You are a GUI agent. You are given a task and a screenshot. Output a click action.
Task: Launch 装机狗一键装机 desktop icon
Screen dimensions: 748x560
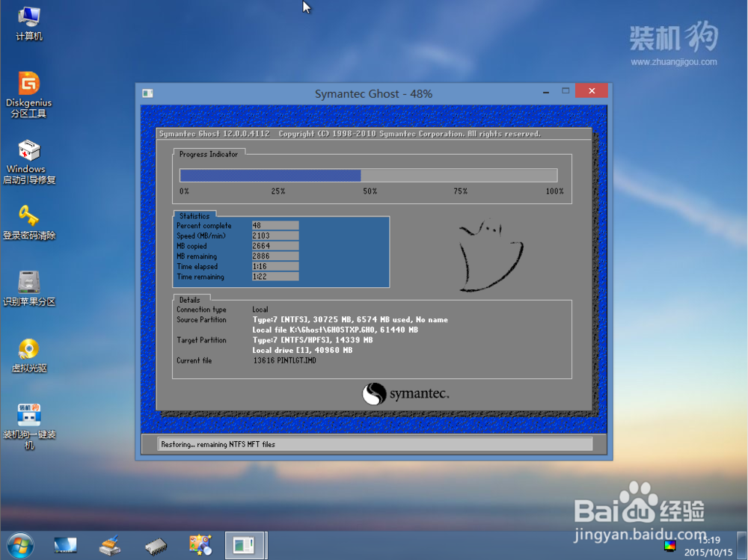(x=29, y=426)
